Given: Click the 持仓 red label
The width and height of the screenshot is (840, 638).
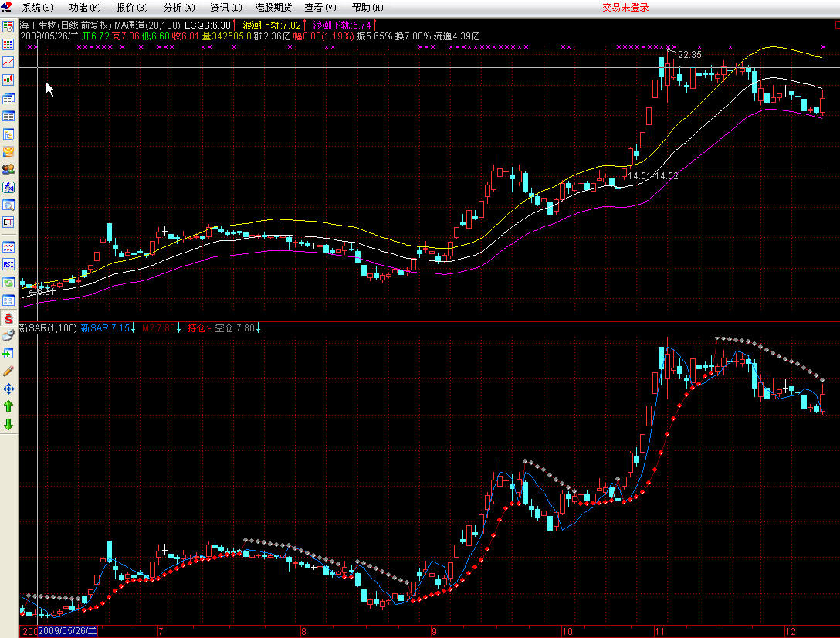Looking at the screenshot, I should tap(198, 328).
